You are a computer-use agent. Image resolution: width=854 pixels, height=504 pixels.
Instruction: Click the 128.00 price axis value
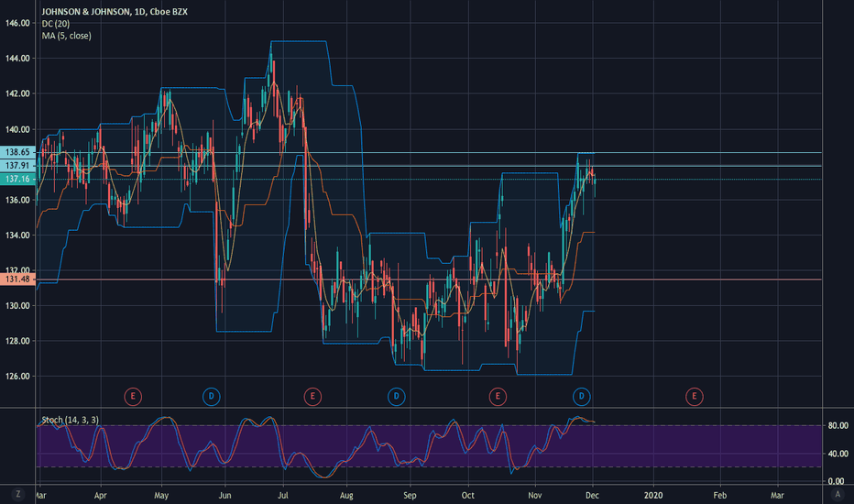[17, 341]
